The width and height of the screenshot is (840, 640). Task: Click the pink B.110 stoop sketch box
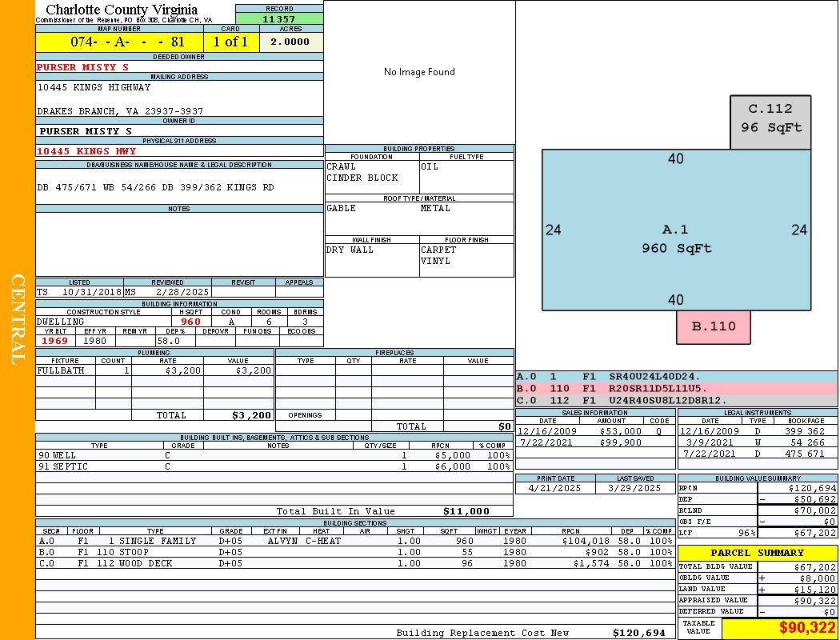pos(713,326)
